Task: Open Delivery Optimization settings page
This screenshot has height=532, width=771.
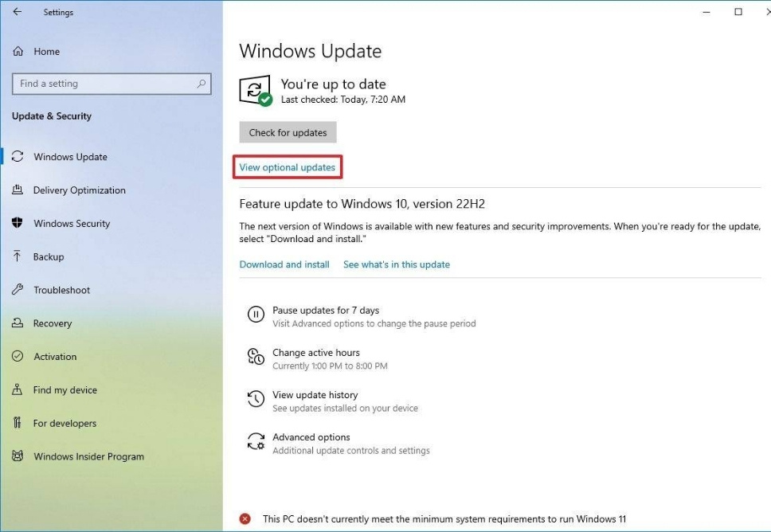Action: tap(79, 190)
